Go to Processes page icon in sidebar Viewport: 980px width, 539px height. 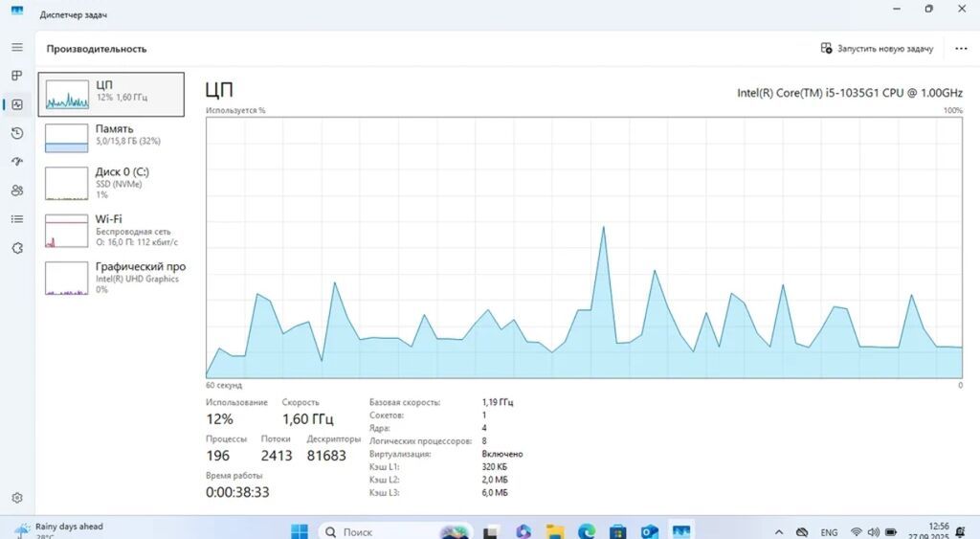pyautogui.click(x=17, y=76)
